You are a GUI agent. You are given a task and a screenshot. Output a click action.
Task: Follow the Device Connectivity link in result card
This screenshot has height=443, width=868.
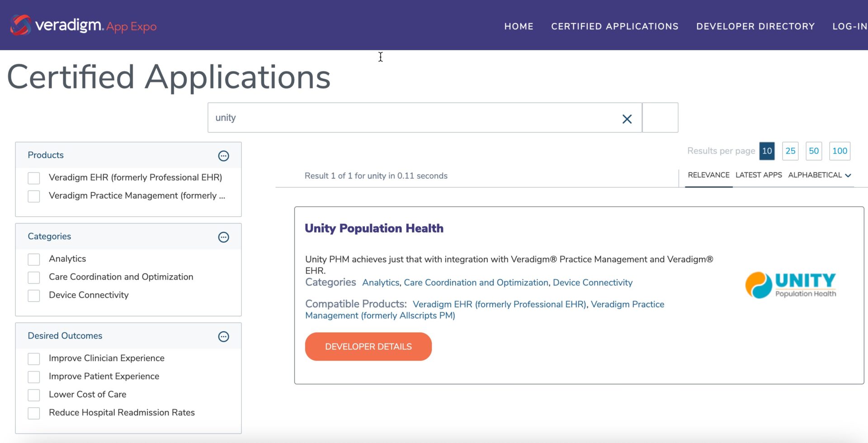pos(593,283)
